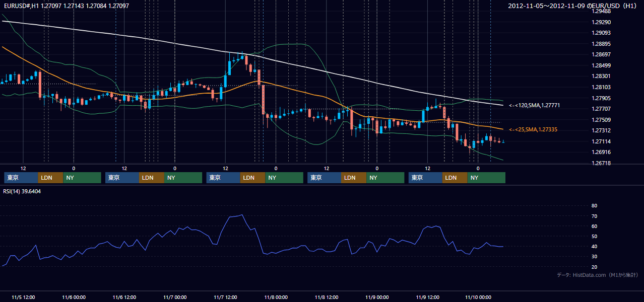Click the 1.27707 price axis label
The width and height of the screenshot is (644, 302).
601,109
